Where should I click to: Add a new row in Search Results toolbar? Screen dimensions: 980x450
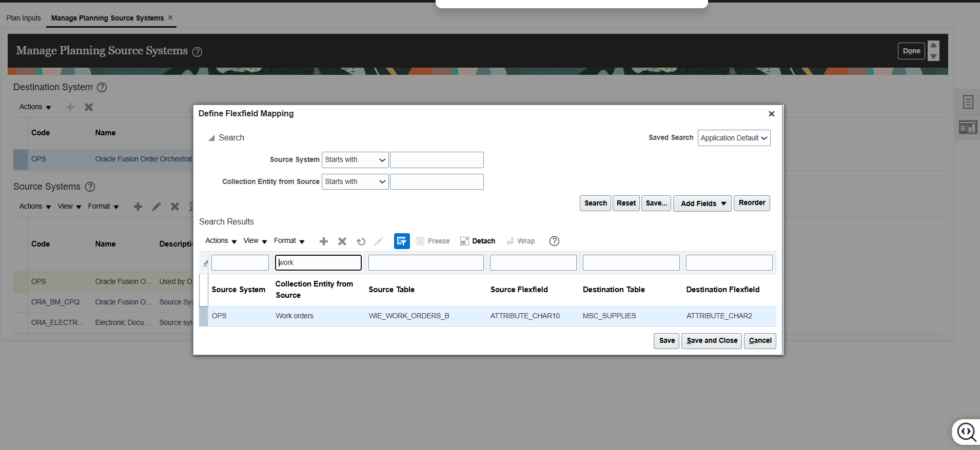click(x=324, y=241)
